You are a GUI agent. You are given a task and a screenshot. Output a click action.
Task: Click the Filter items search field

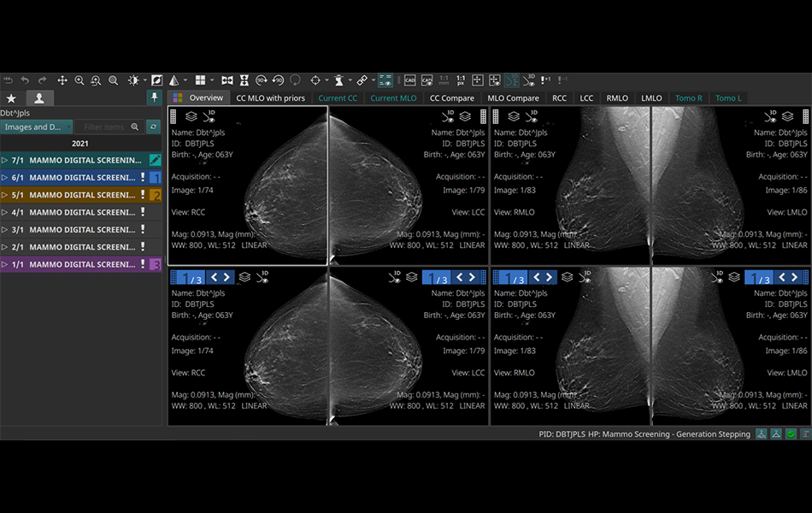coord(109,127)
